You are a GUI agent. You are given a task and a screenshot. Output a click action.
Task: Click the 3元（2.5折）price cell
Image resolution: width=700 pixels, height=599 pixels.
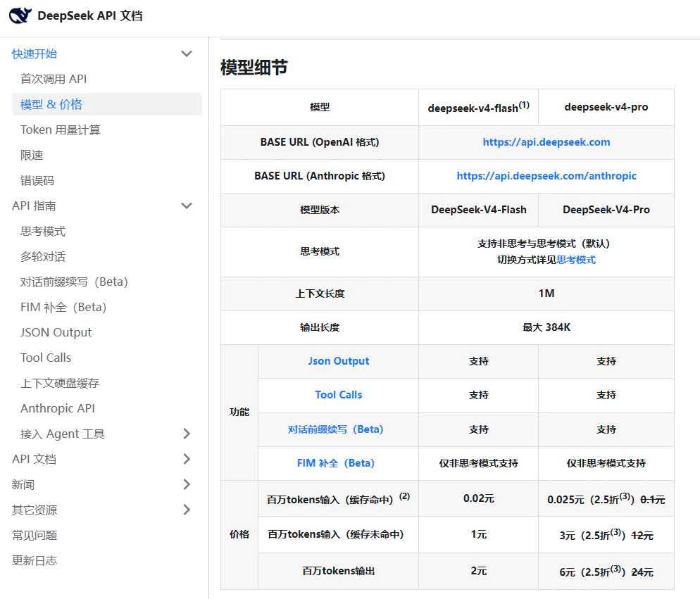pyautogui.click(x=606, y=535)
